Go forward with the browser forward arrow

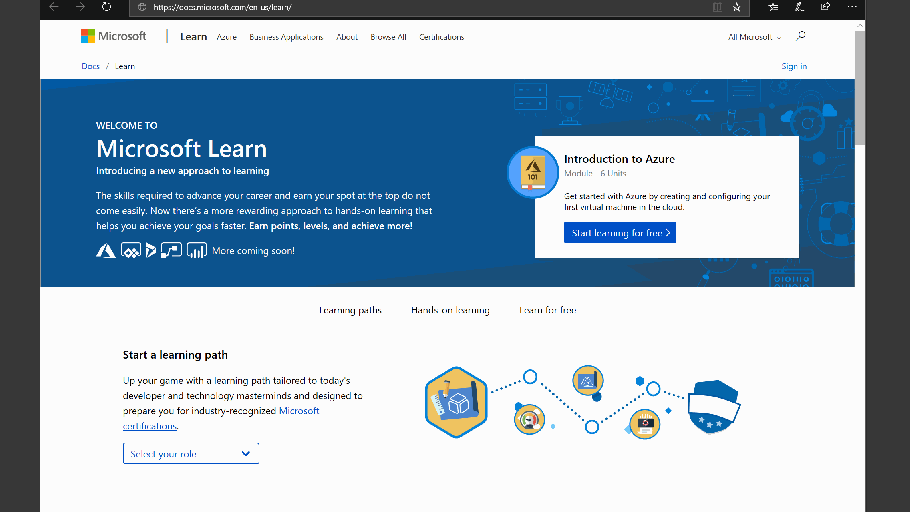pyautogui.click(x=81, y=7)
